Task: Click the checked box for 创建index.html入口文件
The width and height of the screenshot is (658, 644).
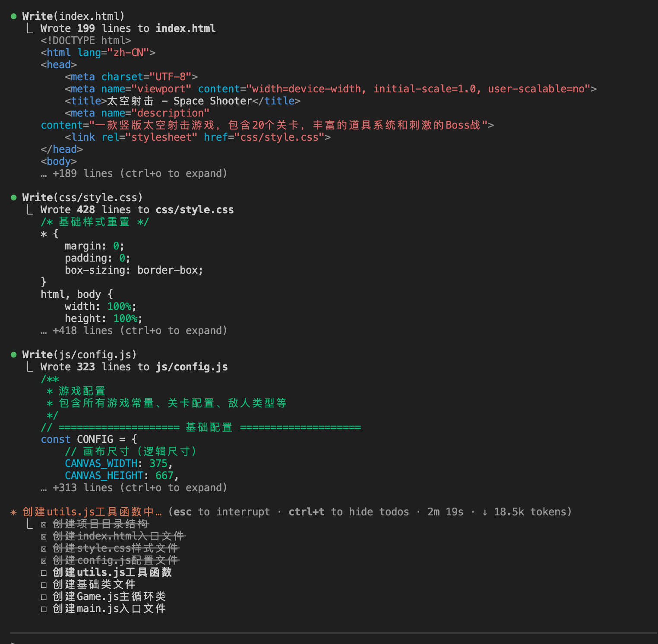Action: point(44,537)
